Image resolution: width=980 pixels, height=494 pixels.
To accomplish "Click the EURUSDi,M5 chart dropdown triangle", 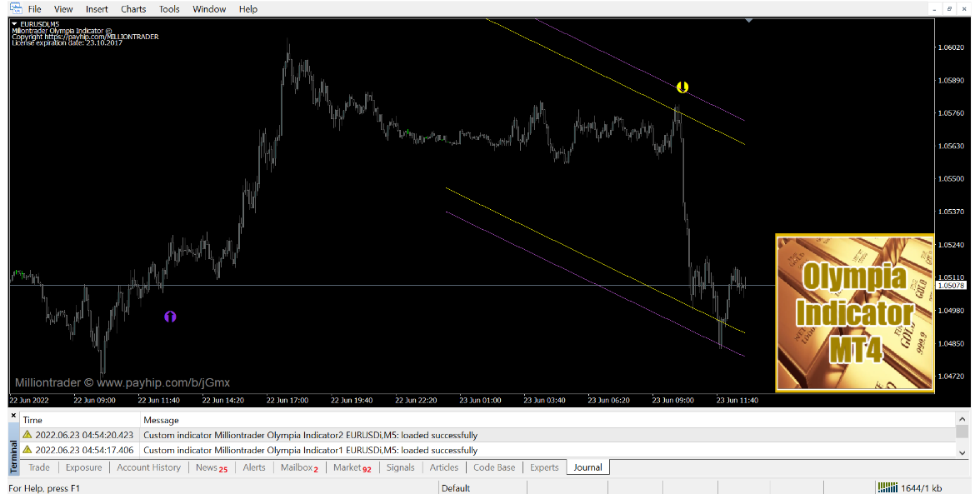I will pyautogui.click(x=14, y=23).
